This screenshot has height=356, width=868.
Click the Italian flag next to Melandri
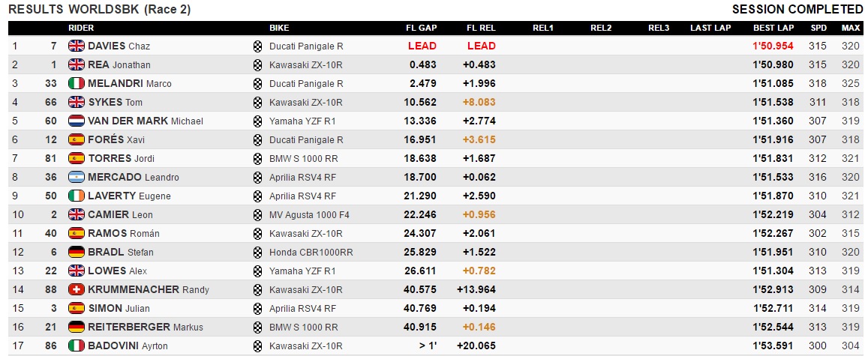77,83
